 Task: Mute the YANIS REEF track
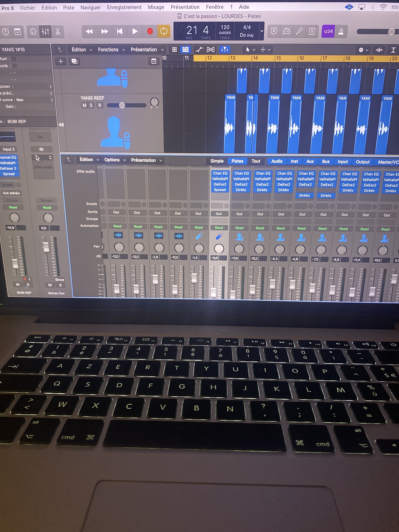coord(84,105)
